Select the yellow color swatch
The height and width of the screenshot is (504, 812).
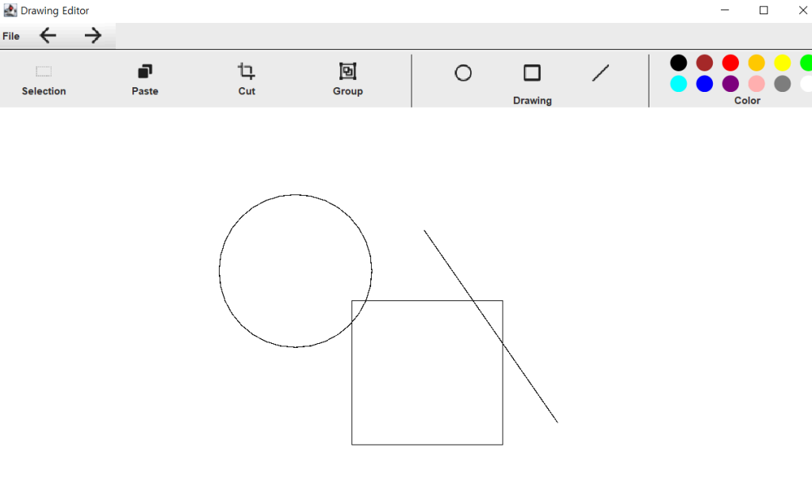tap(783, 63)
